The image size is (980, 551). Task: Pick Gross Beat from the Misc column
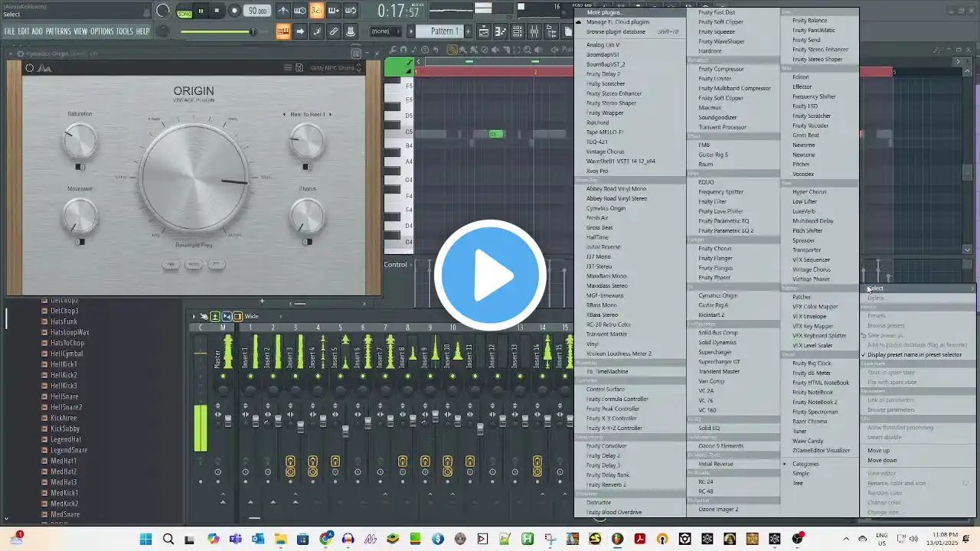805,135
